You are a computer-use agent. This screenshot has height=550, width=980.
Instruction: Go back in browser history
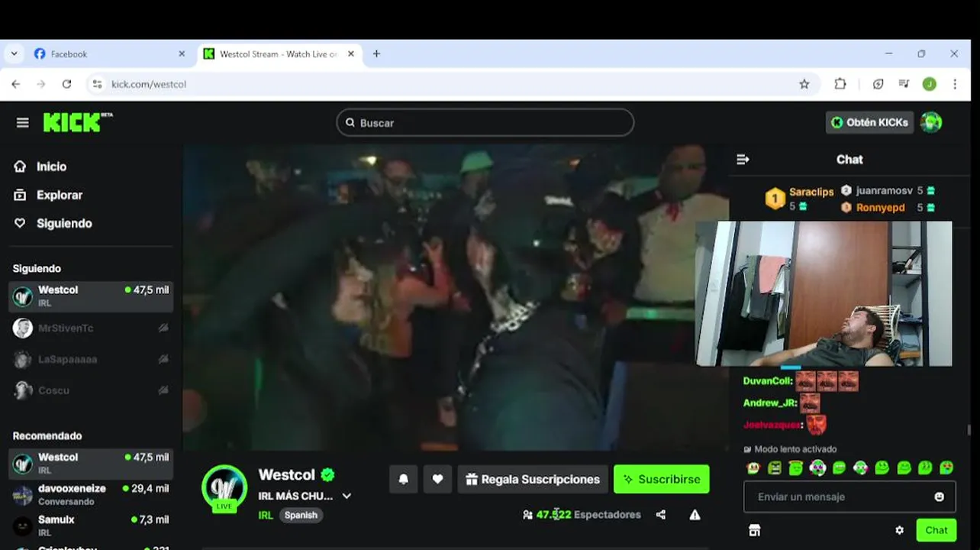16,84
